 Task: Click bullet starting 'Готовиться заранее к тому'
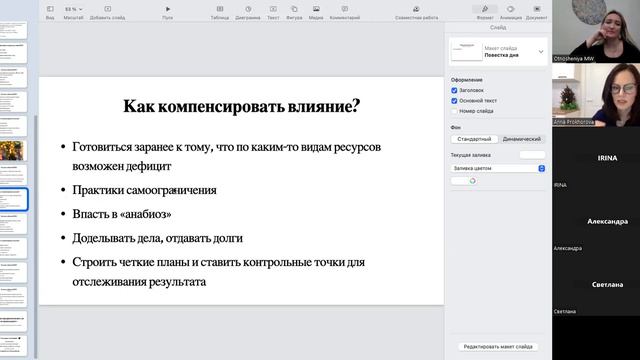(227, 156)
